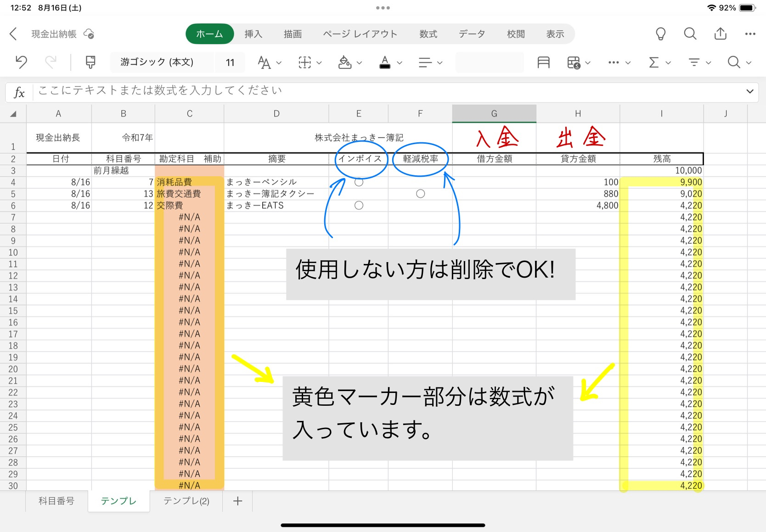Viewport: 766px width, 532px height.
Task: Select the format painter brush icon
Action: [x=90, y=62]
